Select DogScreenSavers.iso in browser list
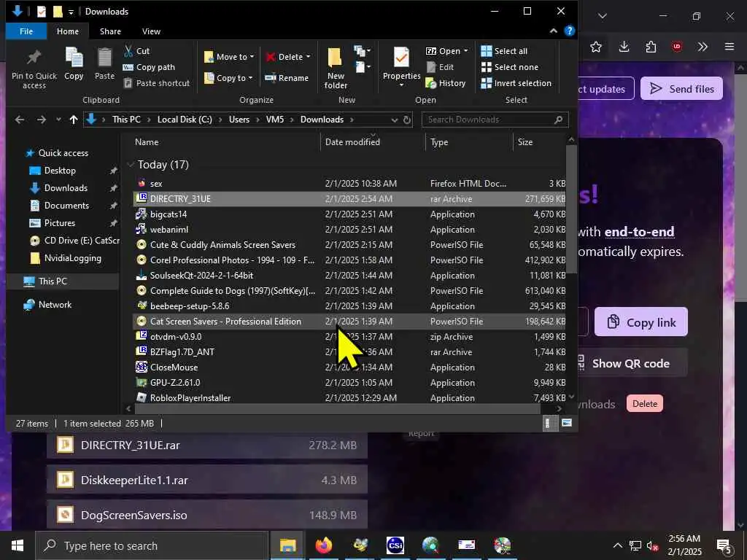The image size is (747, 560). 206,515
